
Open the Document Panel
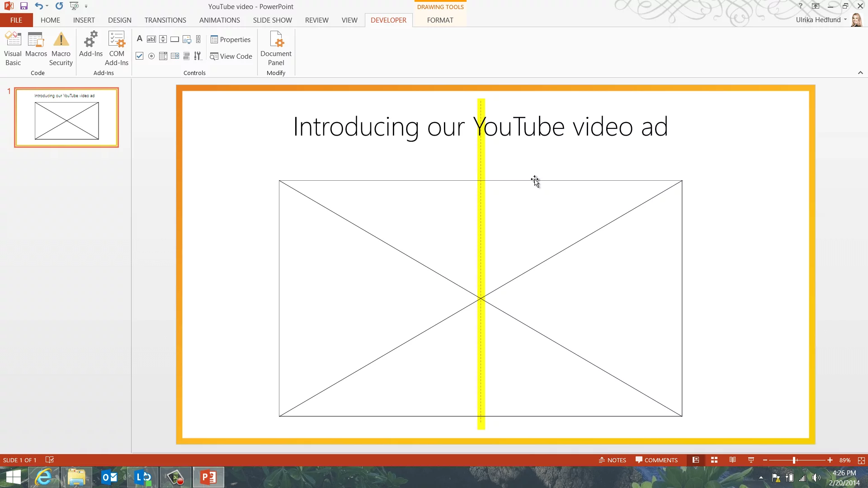tap(276, 48)
